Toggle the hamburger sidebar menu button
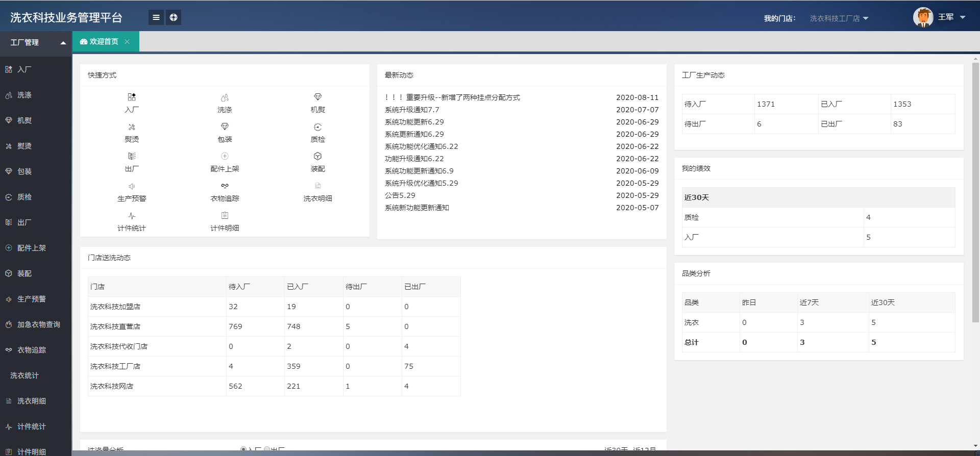The height and width of the screenshot is (456, 980). coord(156,17)
